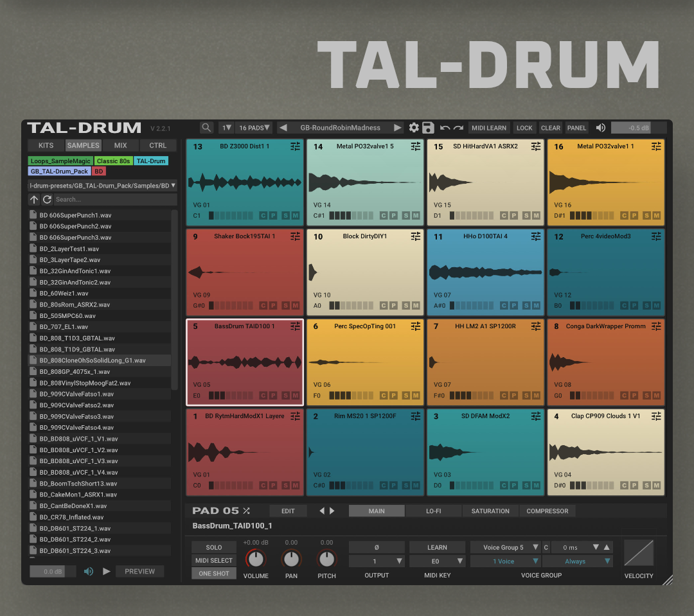
Task: Decrease the 0 ms value arrow
Action: [596, 547]
